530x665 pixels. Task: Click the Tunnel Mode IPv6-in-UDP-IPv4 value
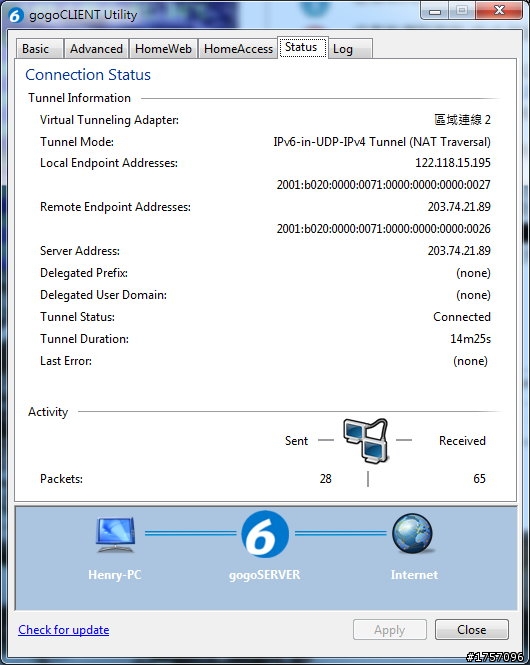click(382, 142)
